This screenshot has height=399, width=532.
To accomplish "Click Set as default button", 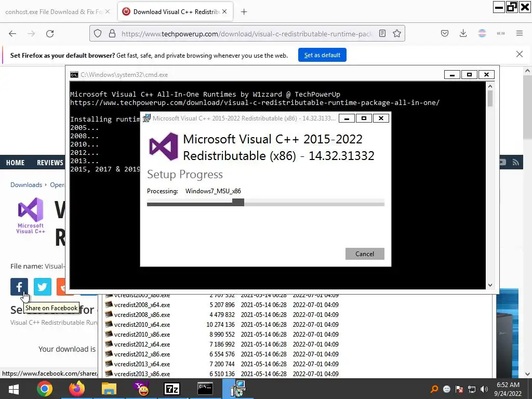I will [322, 55].
